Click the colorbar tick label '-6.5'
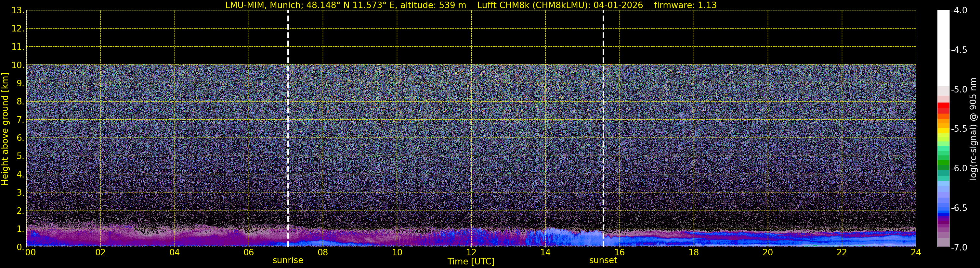 click(x=959, y=208)
